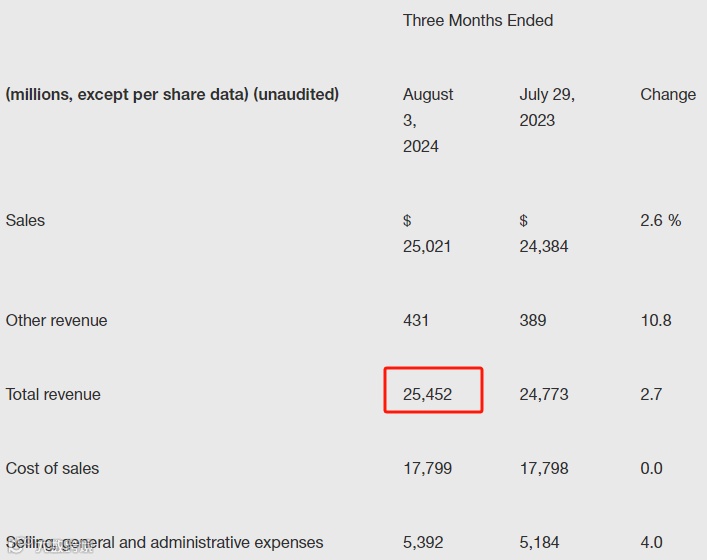Select the 2.6 % sales change value
707x560 pixels.
click(661, 220)
